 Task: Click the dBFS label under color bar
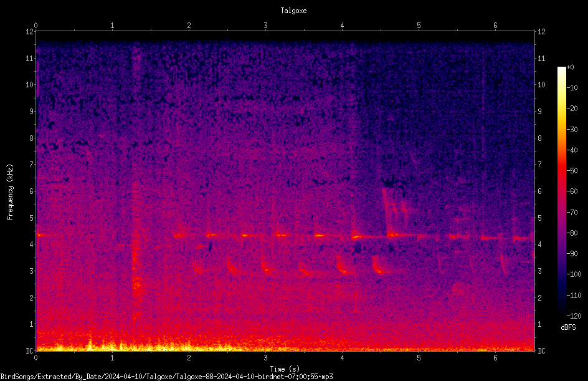tap(568, 327)
